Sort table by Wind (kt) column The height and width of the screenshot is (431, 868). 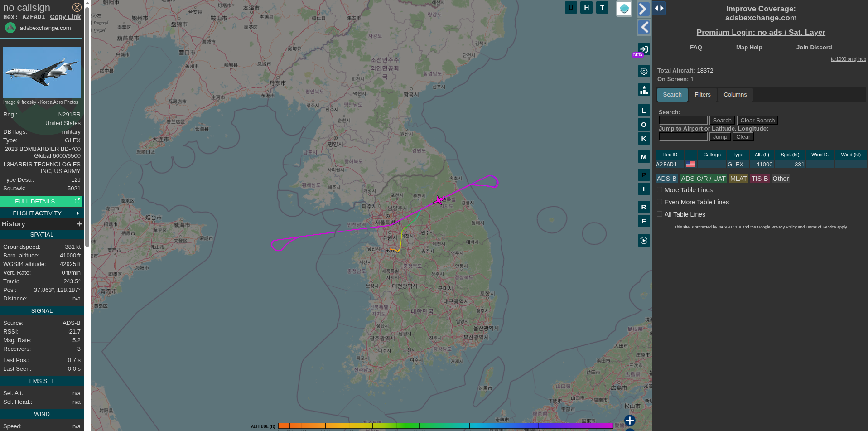tap(851, 155)
